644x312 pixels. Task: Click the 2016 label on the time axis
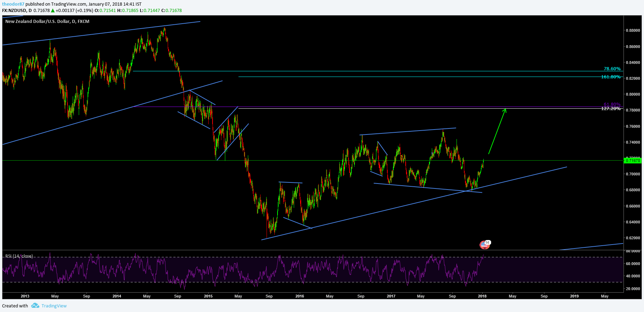pos(300,296)
